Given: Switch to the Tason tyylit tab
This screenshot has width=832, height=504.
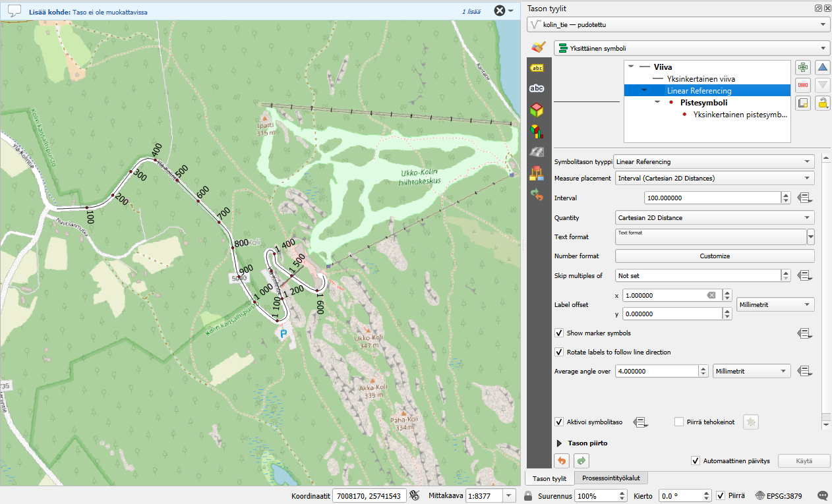Looking at the screenshot, I should pos(549,478).
